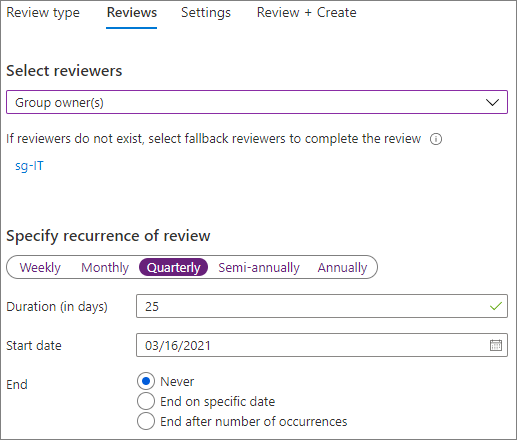Select Monthly recurrence

tap(105, 267)
